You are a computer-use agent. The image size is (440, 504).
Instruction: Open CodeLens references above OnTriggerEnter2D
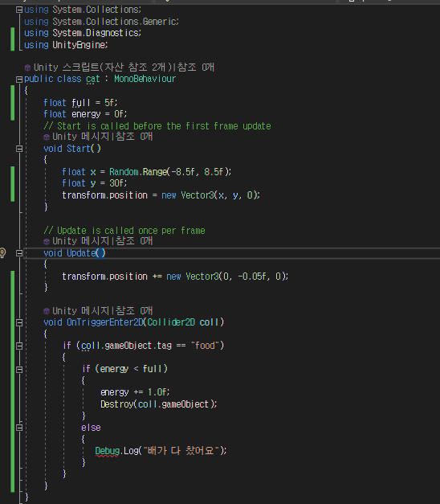click(103, 310)
